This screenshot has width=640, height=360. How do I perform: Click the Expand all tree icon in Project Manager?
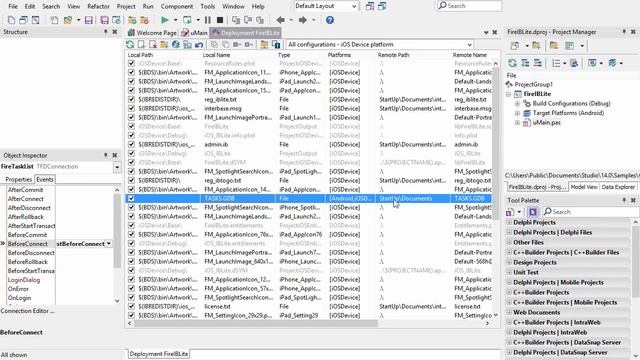pyautogui.click(x=525, y=63)
